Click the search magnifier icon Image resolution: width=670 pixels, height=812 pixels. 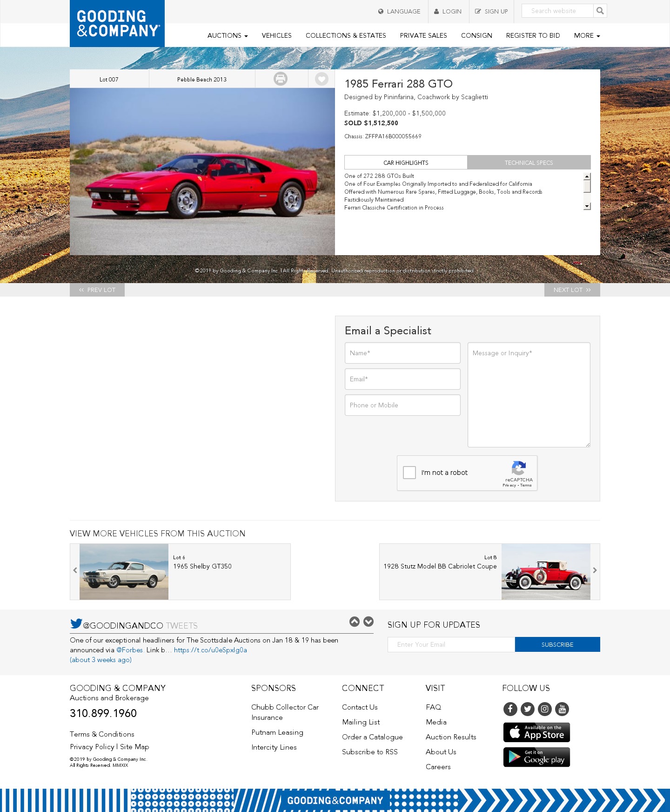coord(600,11)
